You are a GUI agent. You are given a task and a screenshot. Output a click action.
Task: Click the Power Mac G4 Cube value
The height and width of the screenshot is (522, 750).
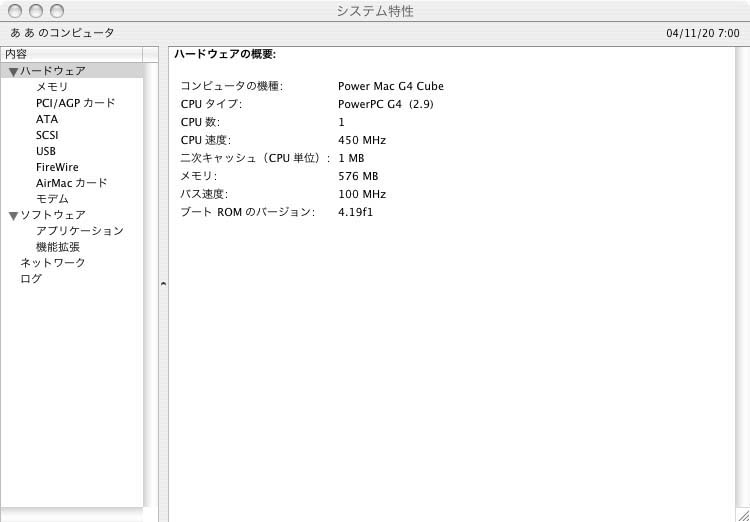391,86
